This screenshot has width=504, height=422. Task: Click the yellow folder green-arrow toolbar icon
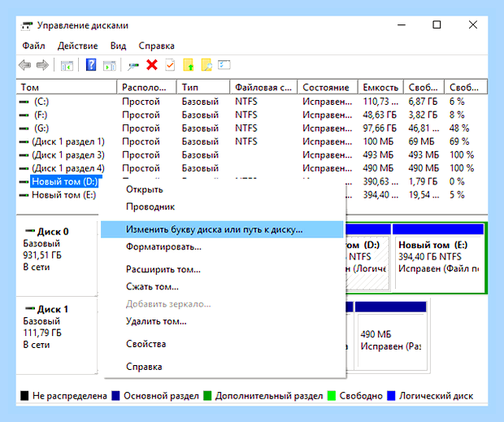[x=189, y=65]
